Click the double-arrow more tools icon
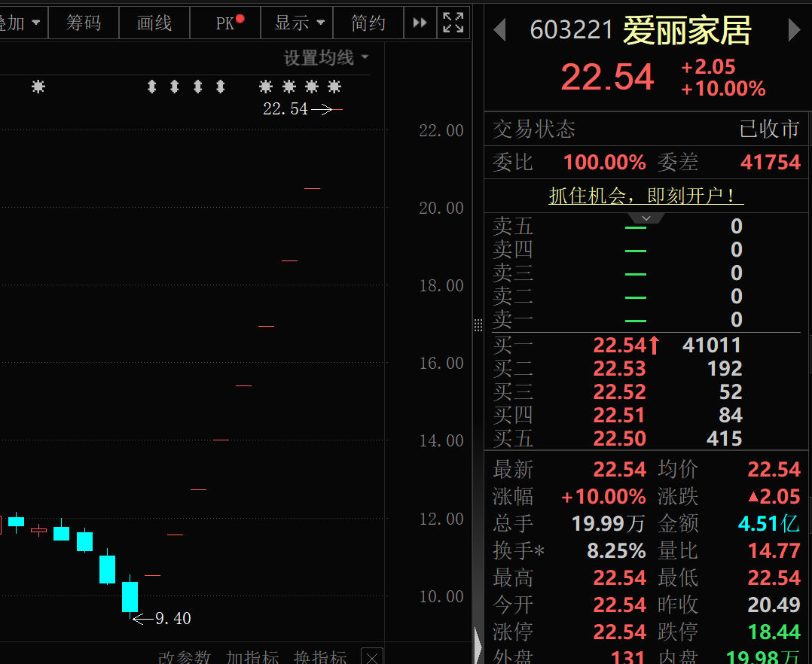The width and height of the screenshot is (812, 664). tap(420, 23)
